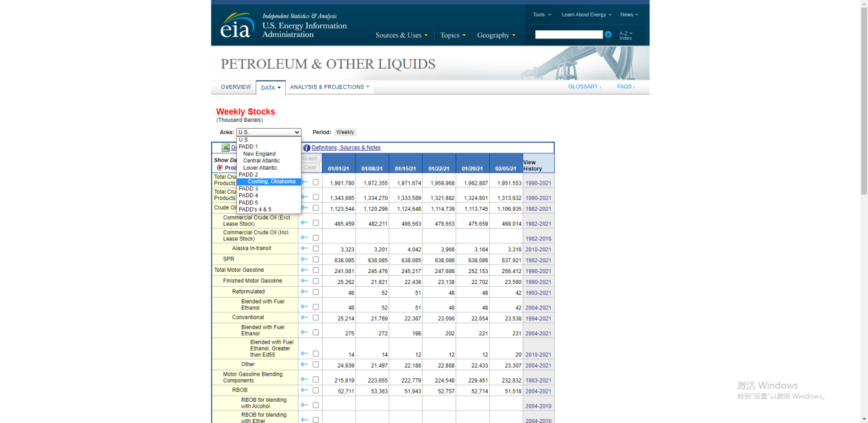Click key icon in Alaska In-transit row
Viewport: 868px width, 423px height.
tap(304, 249)
